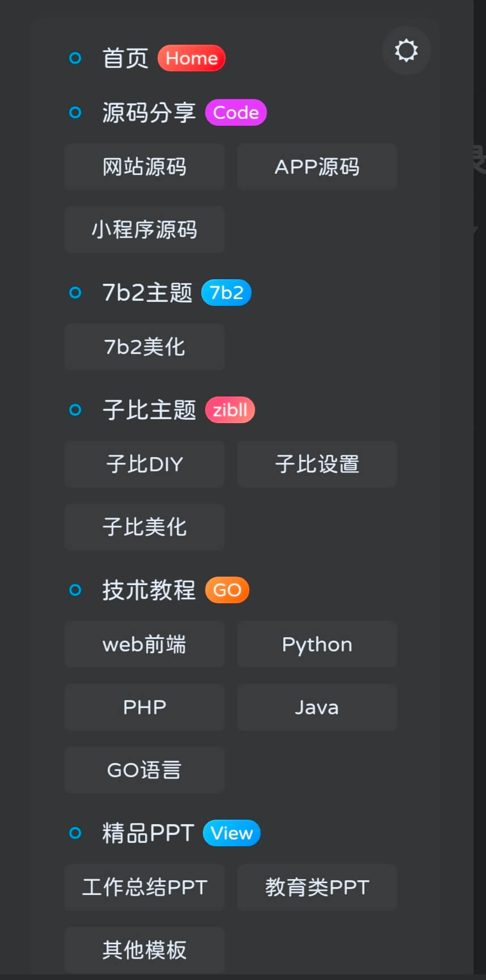Click the orange GO badge
The width and height of the screenshot is (486, 980).
tap(227, 590)
